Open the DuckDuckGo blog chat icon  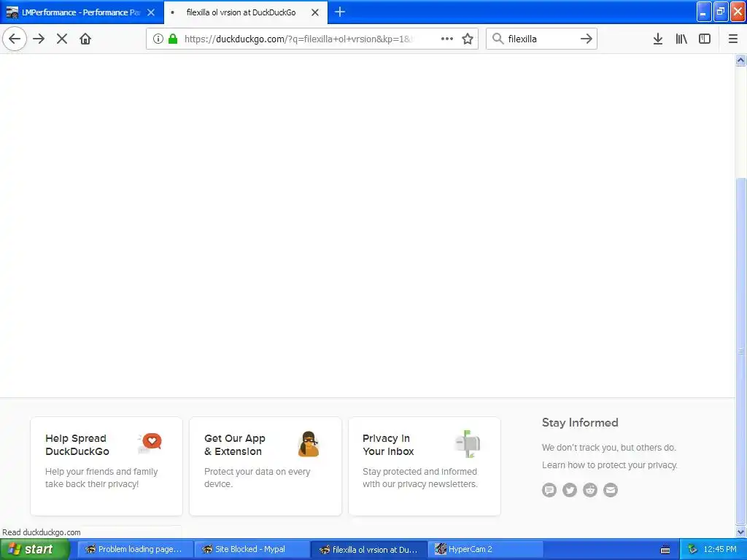549,489
